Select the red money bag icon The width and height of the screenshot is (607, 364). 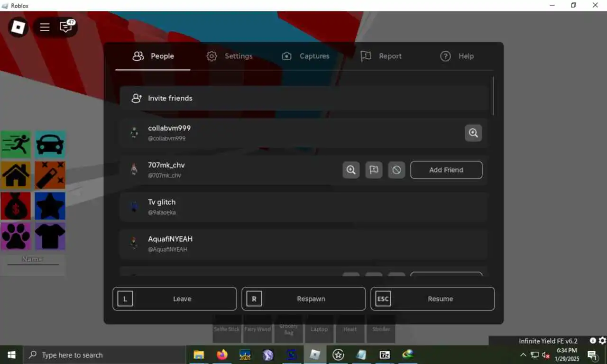pos(16,206)
